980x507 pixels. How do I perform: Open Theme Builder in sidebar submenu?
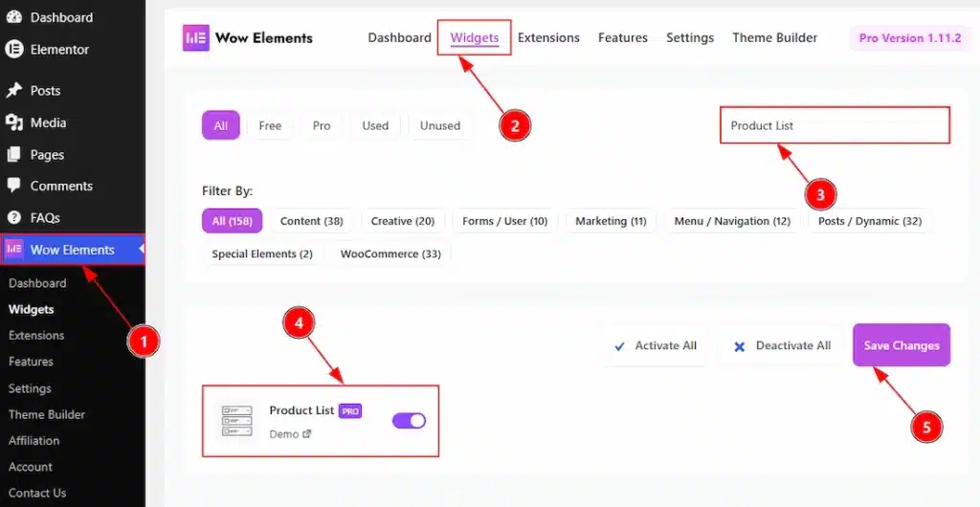tap(47, 414)
